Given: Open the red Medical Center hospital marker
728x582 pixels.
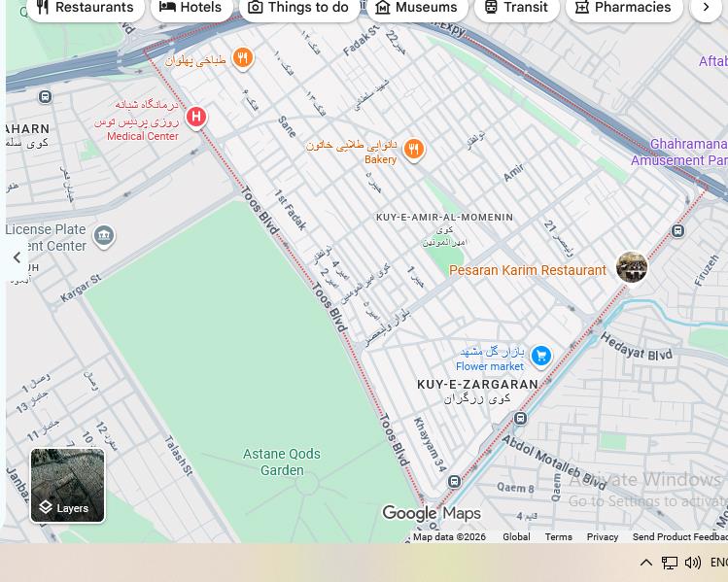Looking at the screenshot, I should (196, 118).
